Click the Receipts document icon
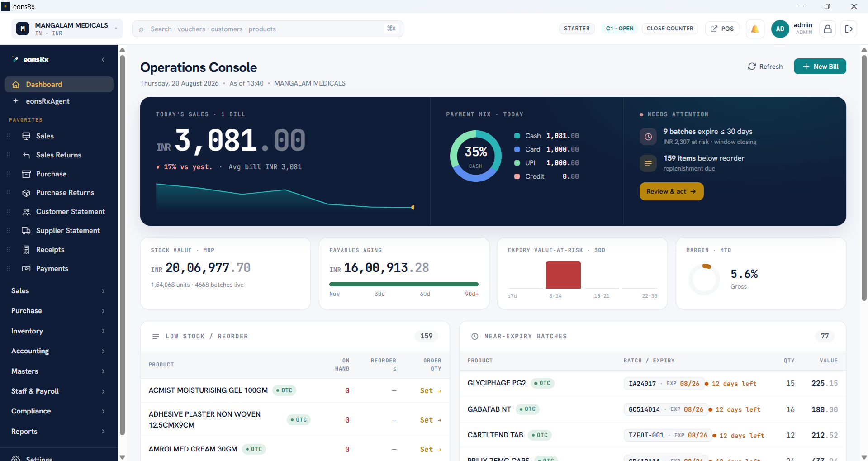This screenshot has width=868, height=461. coord(26,250)
